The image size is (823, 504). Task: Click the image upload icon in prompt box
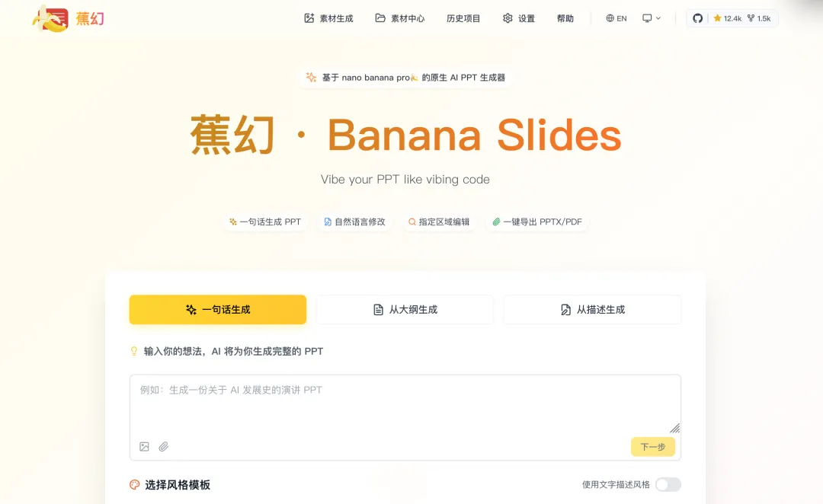pos(144,447)
